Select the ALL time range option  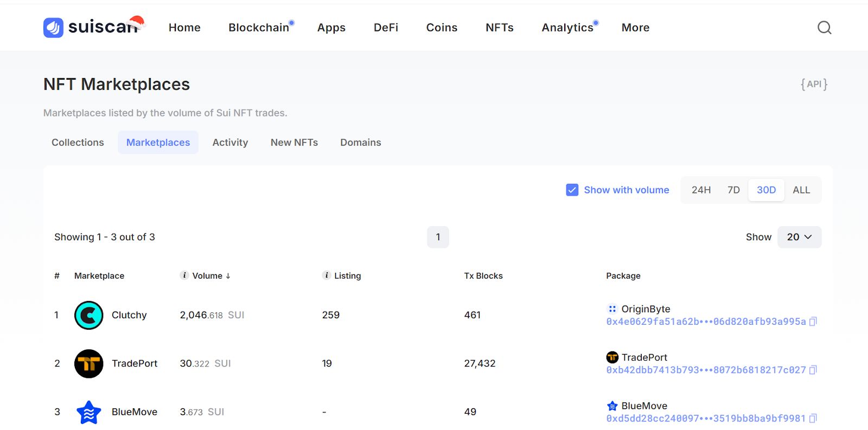(x=801, y=190)
